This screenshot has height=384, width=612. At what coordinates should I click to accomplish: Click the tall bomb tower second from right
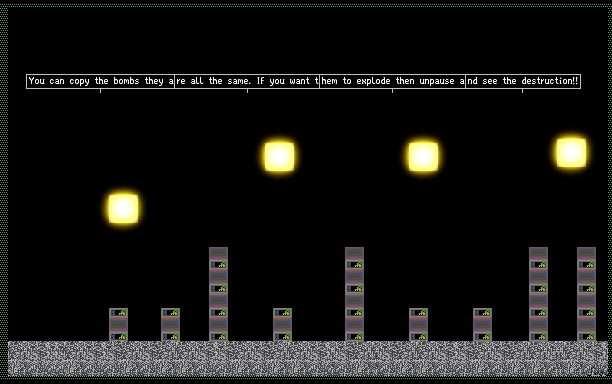(x=539, y=294)
